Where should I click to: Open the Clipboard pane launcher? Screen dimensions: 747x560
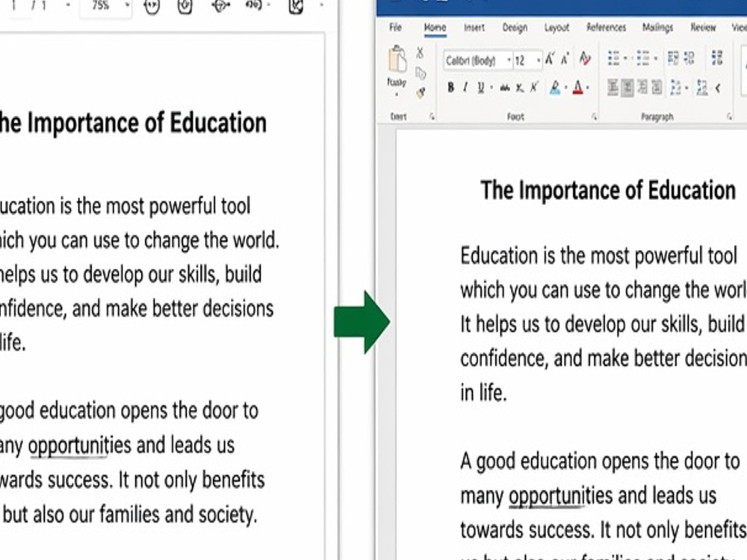432,116
